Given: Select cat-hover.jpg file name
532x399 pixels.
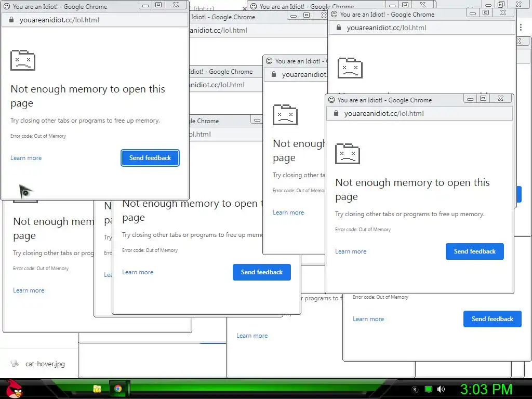Looking at the screenshot, I should pos(45,364).
